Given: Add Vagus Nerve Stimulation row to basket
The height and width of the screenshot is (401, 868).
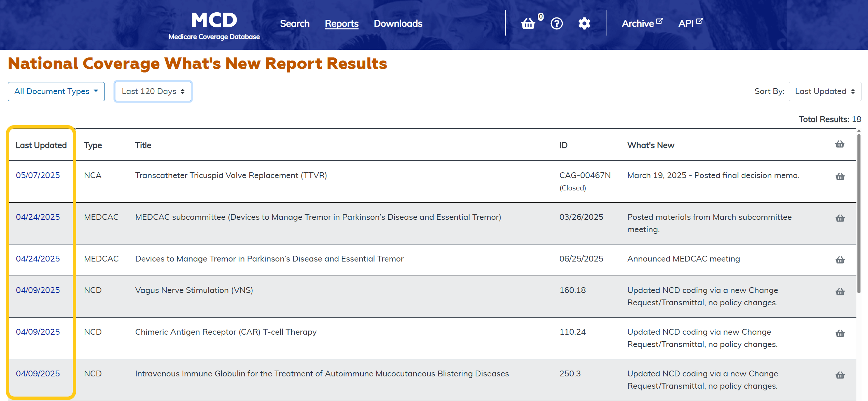Looking at the screenshot, I should point(840,292).
